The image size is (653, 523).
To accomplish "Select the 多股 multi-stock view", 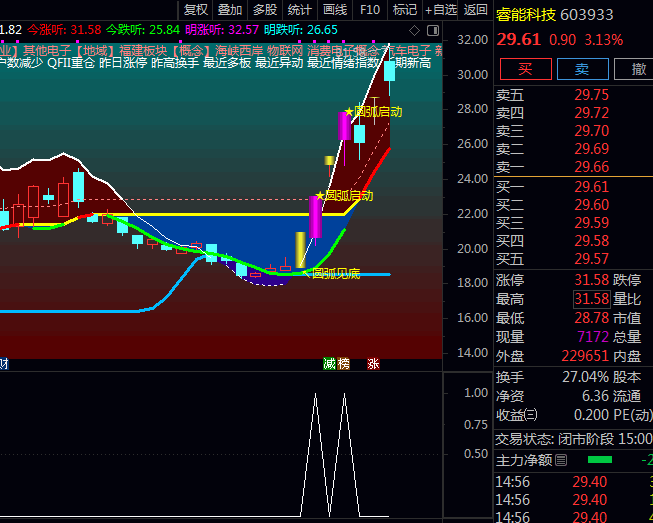I will [265, 10].
